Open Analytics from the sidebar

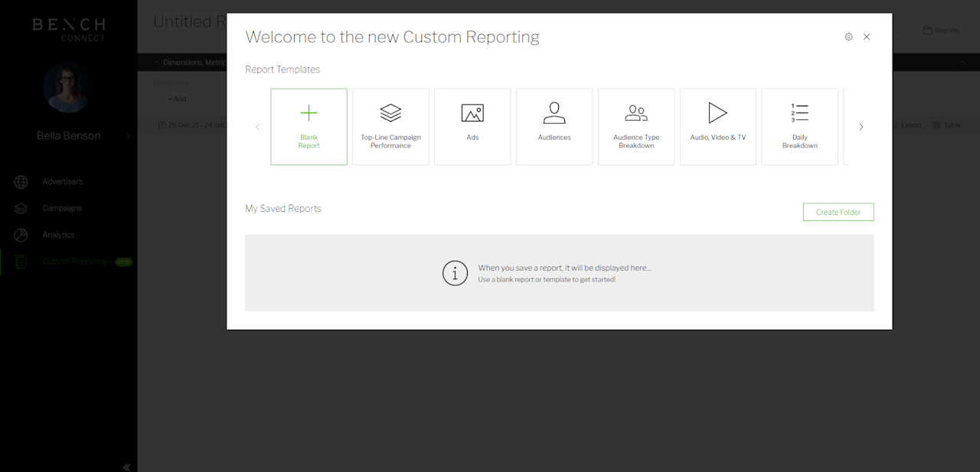coord(58,235)
